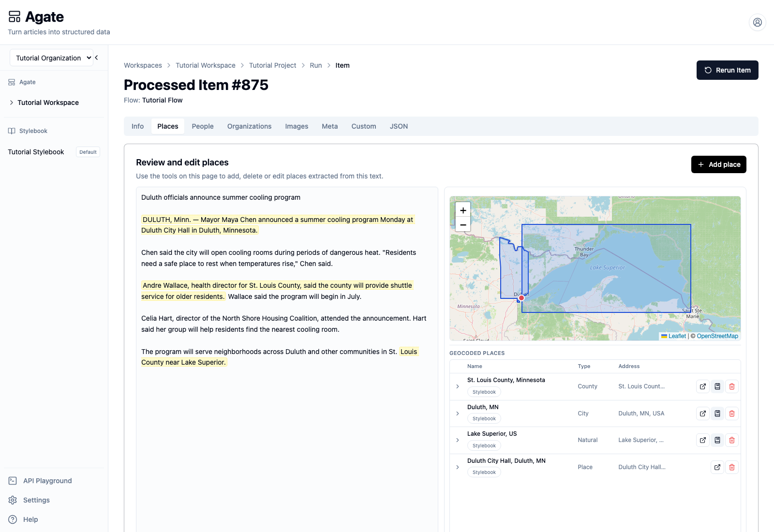Go to Workspaces in the breadcrumb
The image size is (774, 532).
143,65
